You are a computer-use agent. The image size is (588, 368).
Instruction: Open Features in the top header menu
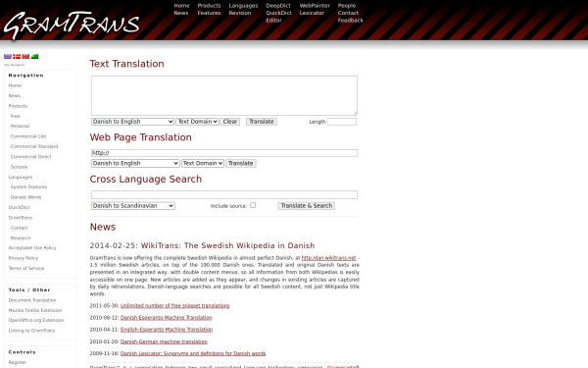click(209, 13)
